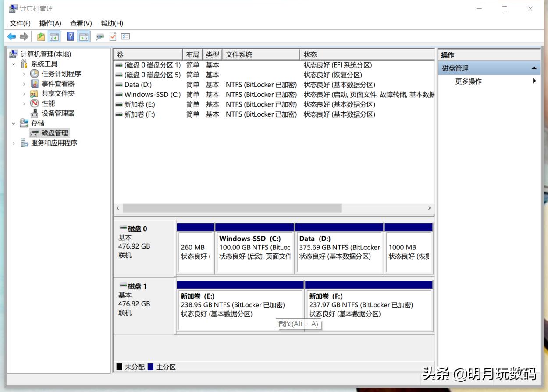Collapse the 磁盘管理 section in the 操作 pane
This screenshot has width=548, height=392.
(534, 68)
